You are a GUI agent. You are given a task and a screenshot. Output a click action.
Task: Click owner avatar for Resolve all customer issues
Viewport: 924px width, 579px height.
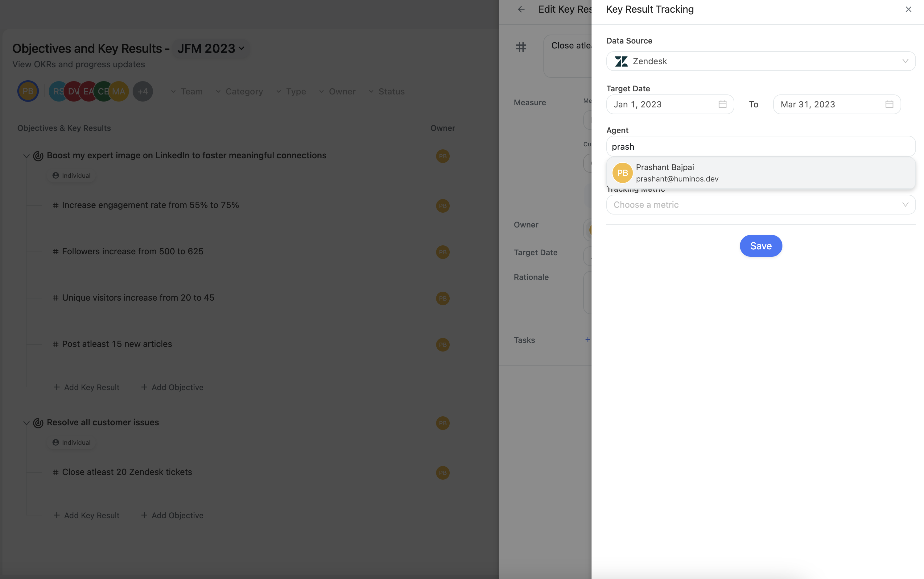coord(443,423)
